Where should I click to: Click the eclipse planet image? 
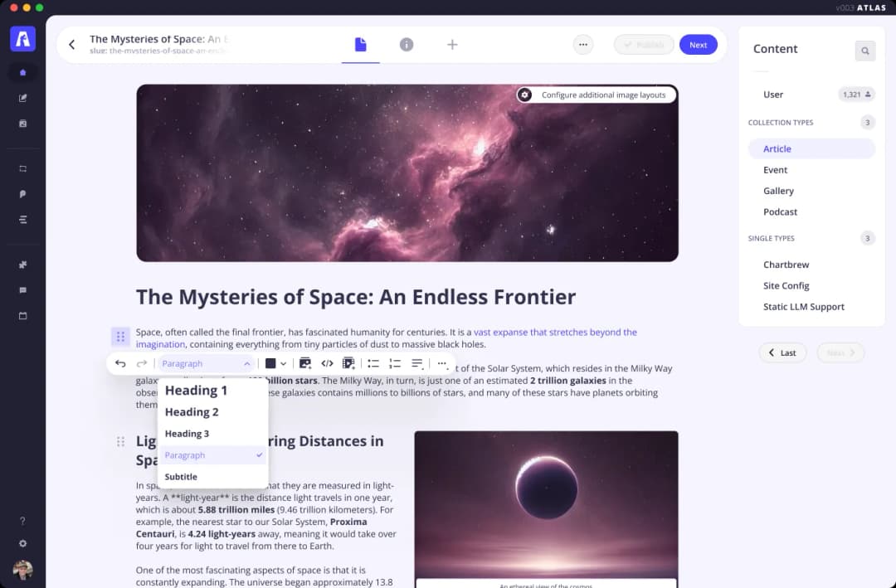click(546, 504)
